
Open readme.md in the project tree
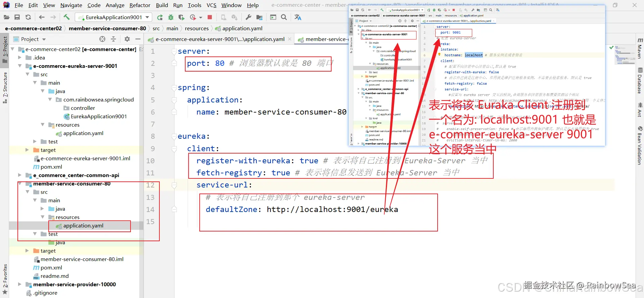(x=54, y=276)
